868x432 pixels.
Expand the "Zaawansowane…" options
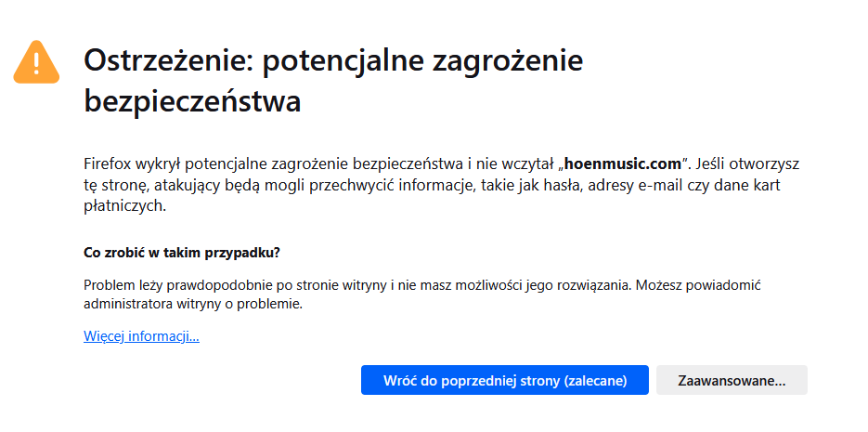click(732, 381)
